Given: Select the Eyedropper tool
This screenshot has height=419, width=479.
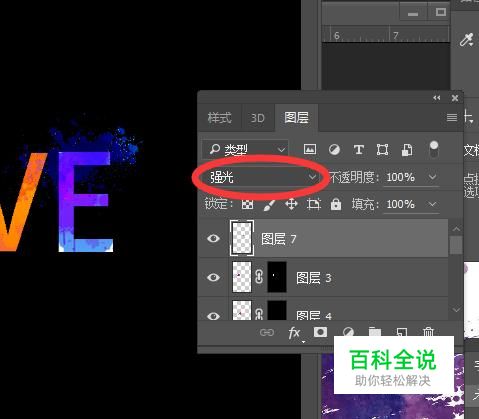Looking at the screenshot, I should [x=466, y=40].
